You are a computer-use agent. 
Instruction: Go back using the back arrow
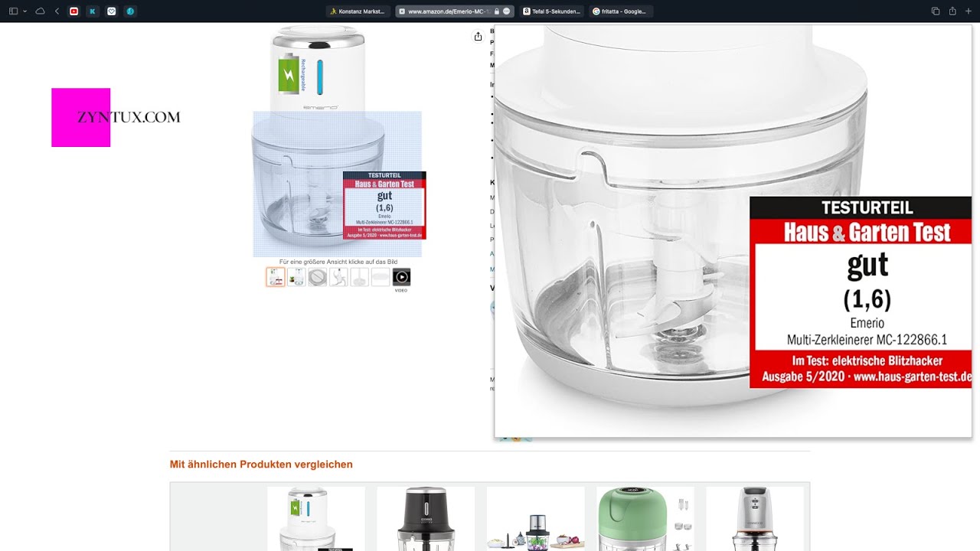(x=57, y=11)
